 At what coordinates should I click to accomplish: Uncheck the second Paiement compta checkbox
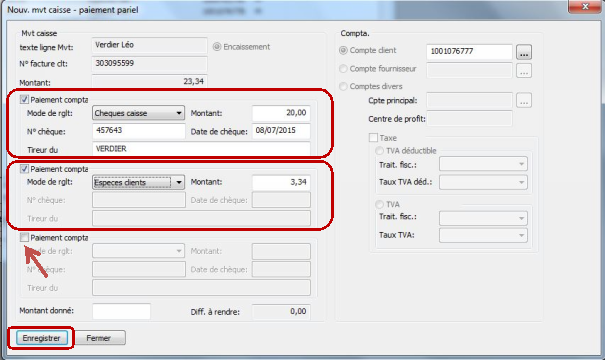coord(24,169)
